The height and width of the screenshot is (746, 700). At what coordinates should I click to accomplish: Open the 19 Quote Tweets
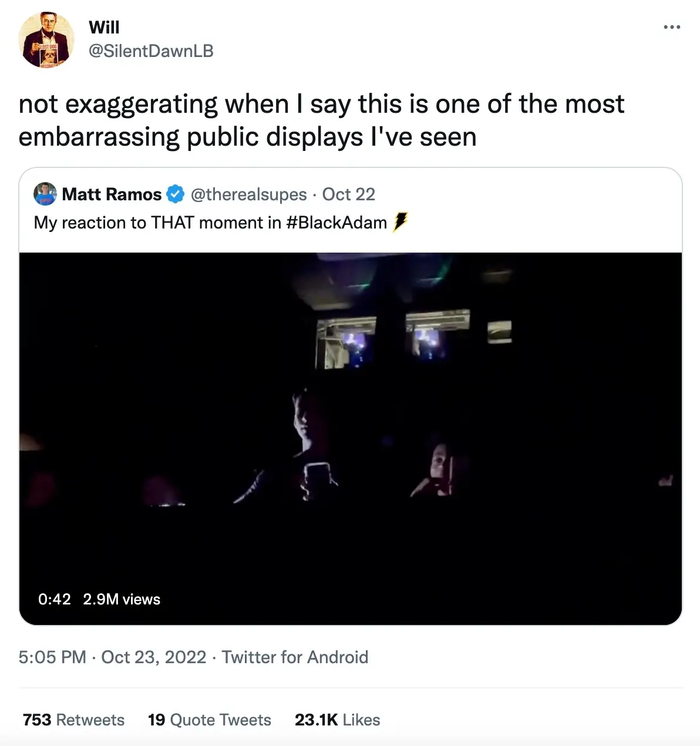209,720
